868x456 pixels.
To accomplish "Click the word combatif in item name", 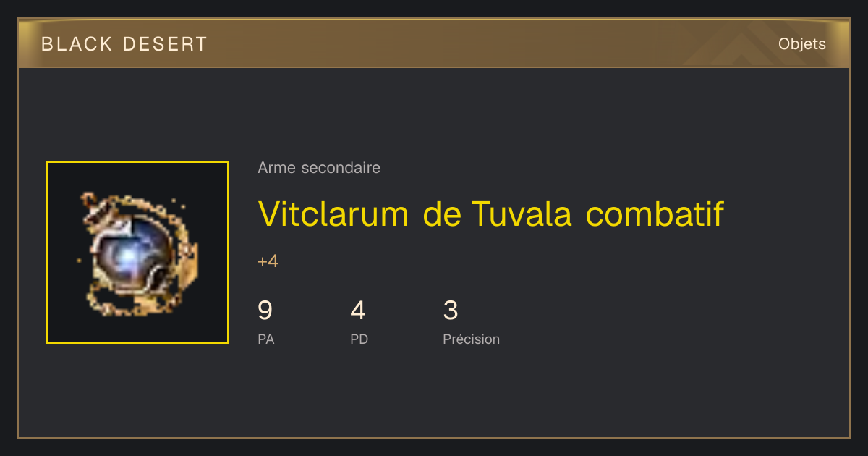I will click(655, 214).
